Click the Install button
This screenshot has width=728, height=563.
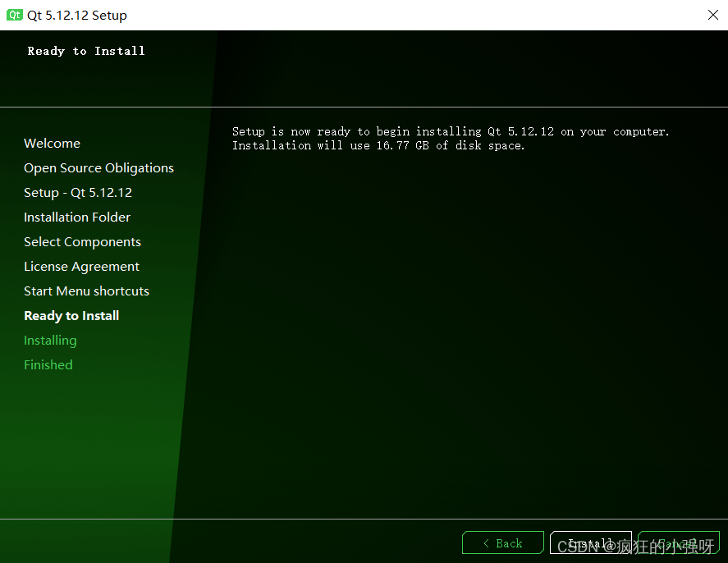(x=591, y=542)
